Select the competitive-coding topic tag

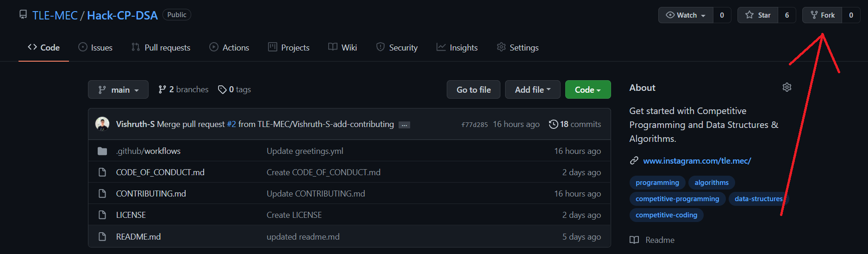point(667,215)
